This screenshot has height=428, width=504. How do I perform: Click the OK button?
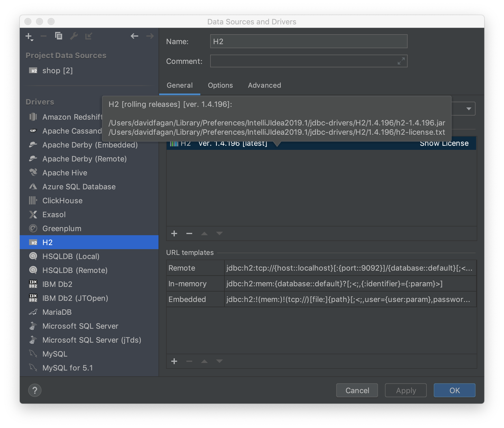coord(455,390)
